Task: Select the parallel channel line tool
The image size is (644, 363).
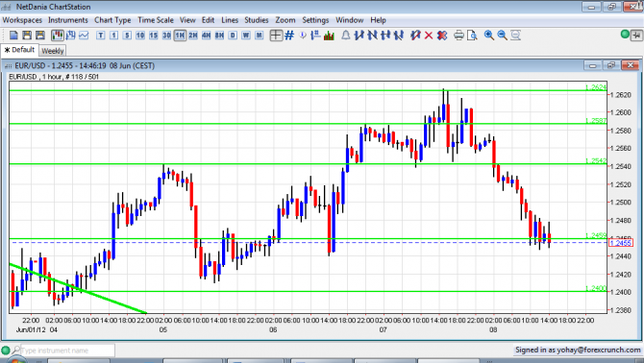Action: 398,36
